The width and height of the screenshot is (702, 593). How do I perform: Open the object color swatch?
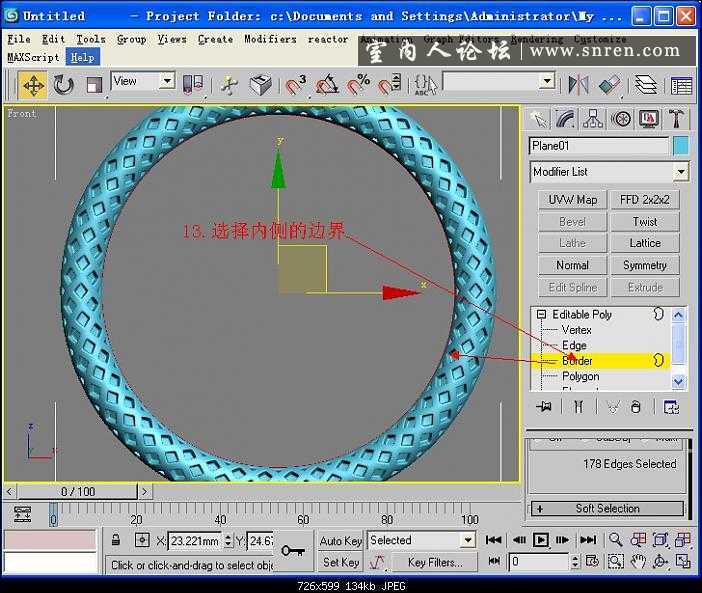[x=681, y=146]
